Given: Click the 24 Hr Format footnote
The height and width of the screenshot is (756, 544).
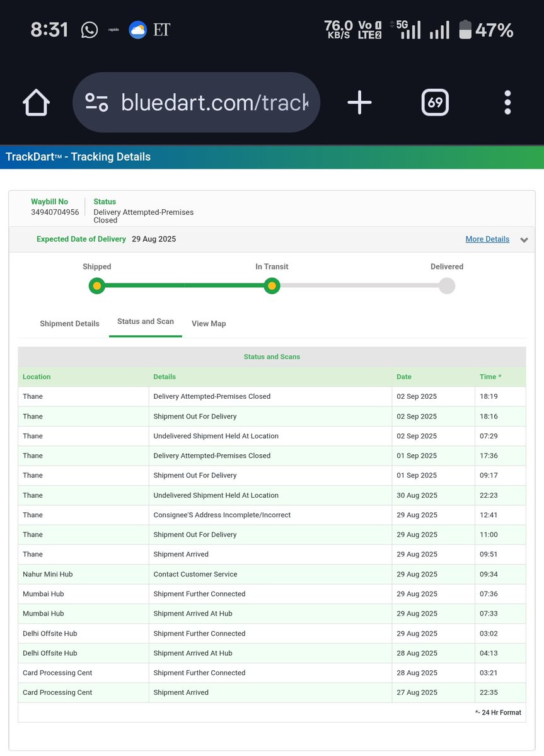Looking at the screenshot, I should click(498, 713).
